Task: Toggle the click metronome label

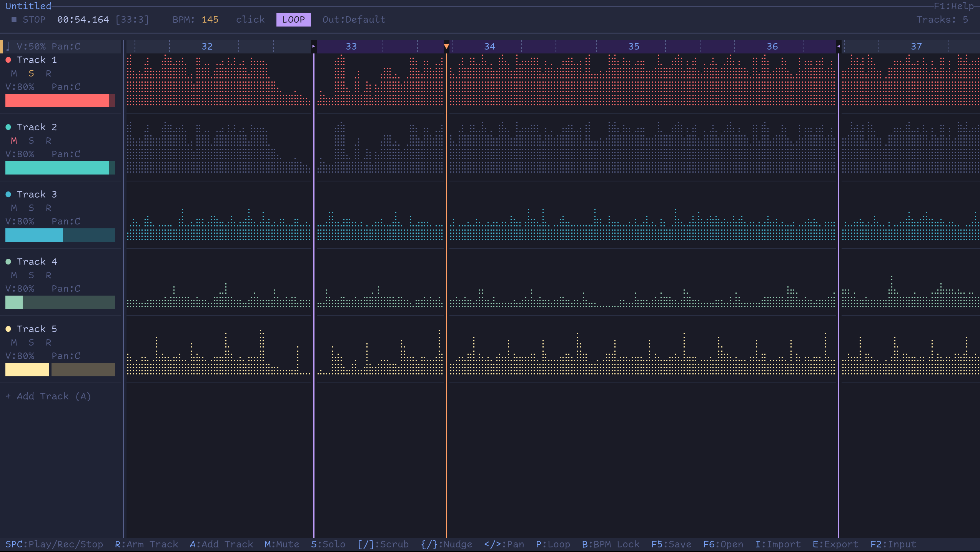Action: (x=250, y=20)
